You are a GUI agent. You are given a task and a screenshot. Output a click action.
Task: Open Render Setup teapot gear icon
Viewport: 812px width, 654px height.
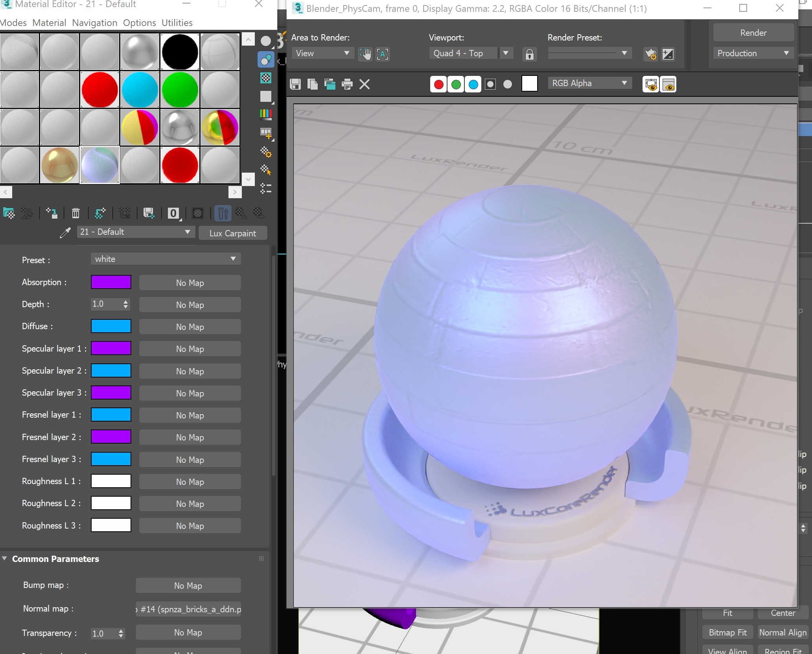click(651, 54)
